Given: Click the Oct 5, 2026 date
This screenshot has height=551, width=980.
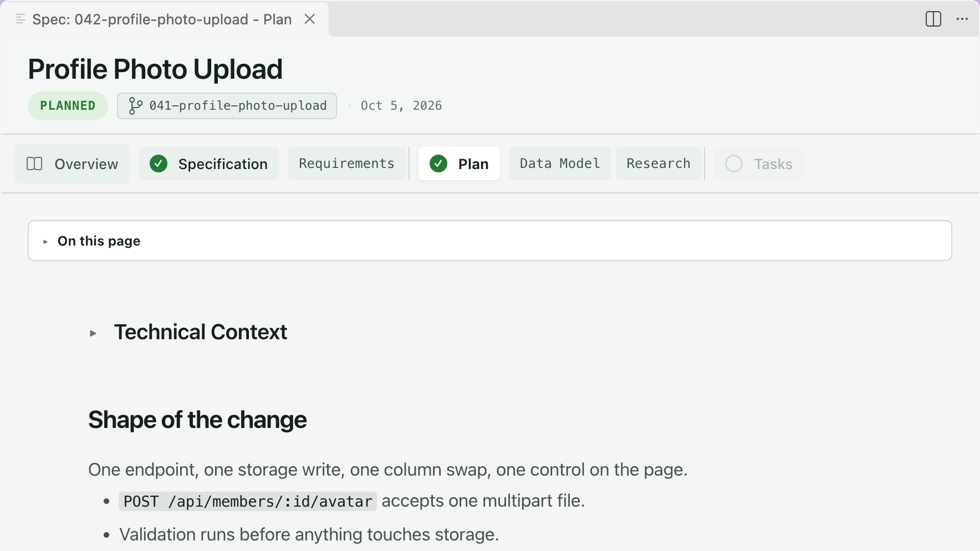Looking at the screenshot, I should click(x=401, y=105).
